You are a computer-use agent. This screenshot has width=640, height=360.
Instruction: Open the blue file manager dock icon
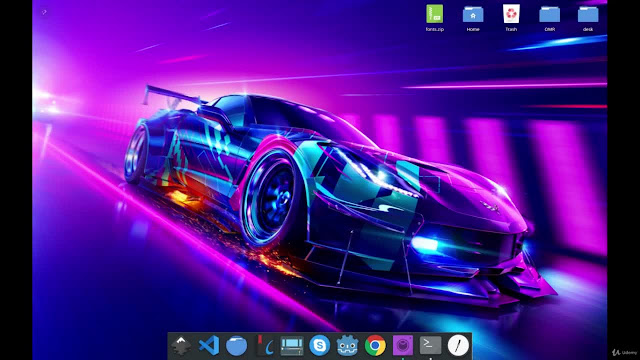pyautogui.click(x=236, y=346)
